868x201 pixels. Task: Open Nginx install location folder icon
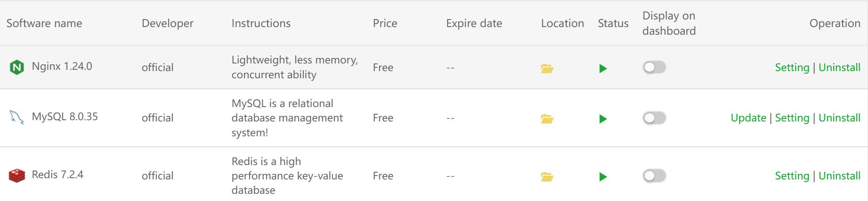547,68
